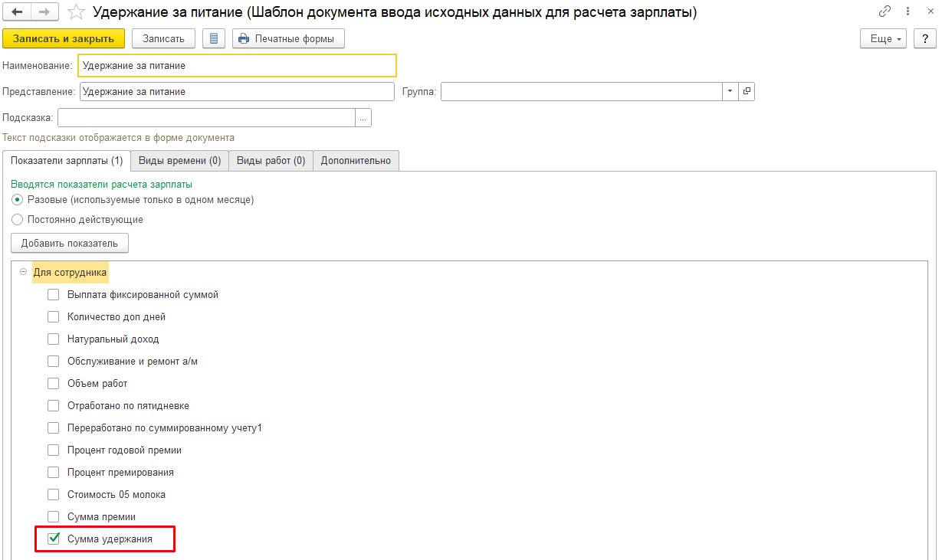The height and width of the screenshot is (560, 942).
Task: Check the Натуральный доход checkbox
Action: pyautogui.click(x=54, y=339)
